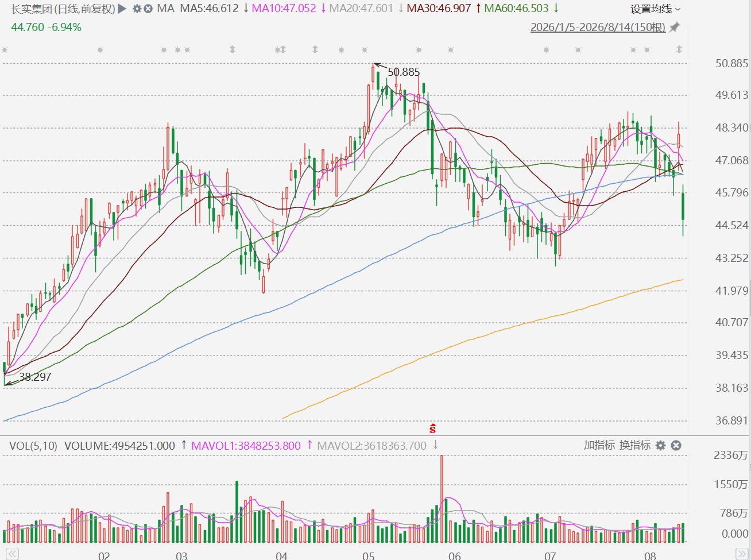The width and height of the screenshot is (751, 560).
Task: Click the 40.707 price axis label
Action: tap(732, 322)
